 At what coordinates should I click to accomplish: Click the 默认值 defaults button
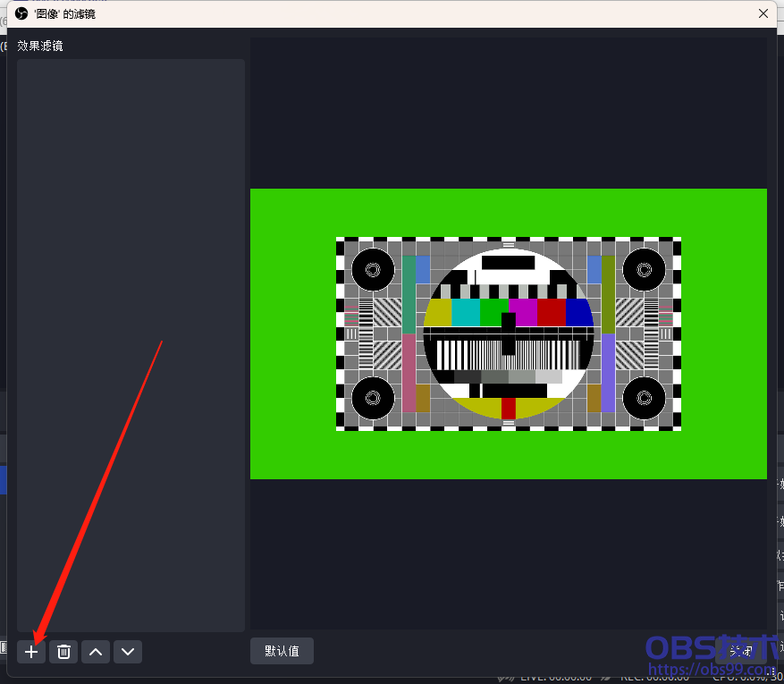(x=282, y=651)
